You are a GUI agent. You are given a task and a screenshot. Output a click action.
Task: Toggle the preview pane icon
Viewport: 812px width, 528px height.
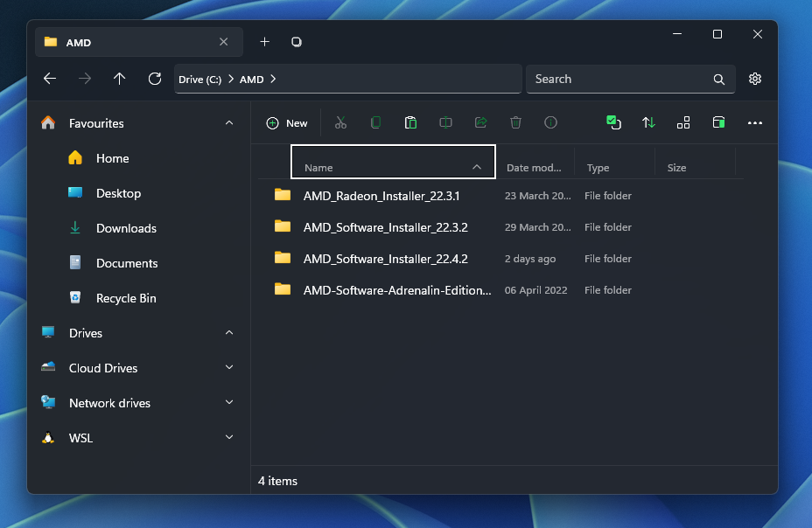[x=718, y=122]
